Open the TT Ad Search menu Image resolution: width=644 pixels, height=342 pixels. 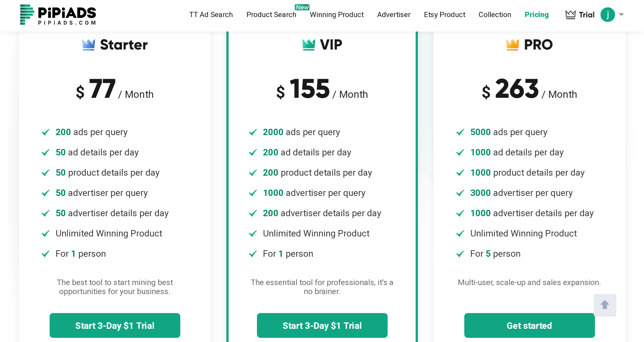tap(211, 15)
